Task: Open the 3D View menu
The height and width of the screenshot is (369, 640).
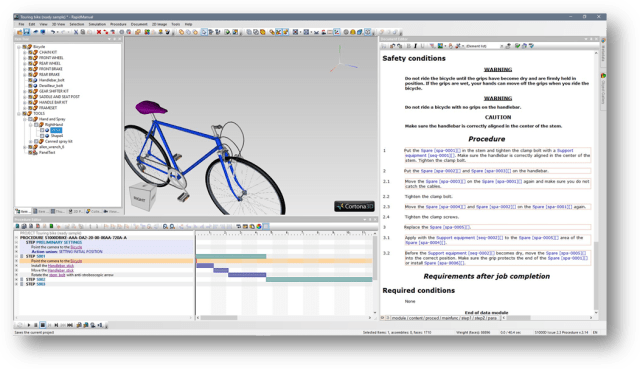Action: click(58, 24)
